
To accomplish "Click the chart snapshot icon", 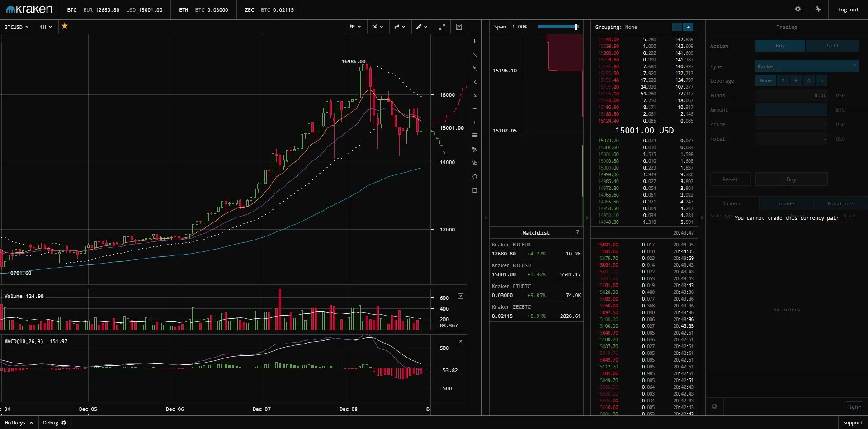I will (459, 27).
